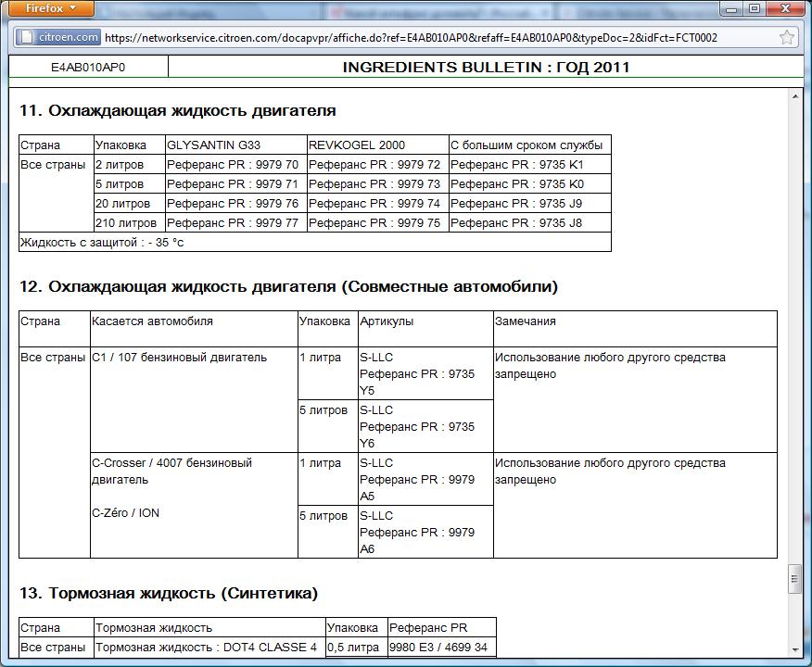Click S-LLC Референс PR : 9979 A5 cell

(x=425, y=479)
